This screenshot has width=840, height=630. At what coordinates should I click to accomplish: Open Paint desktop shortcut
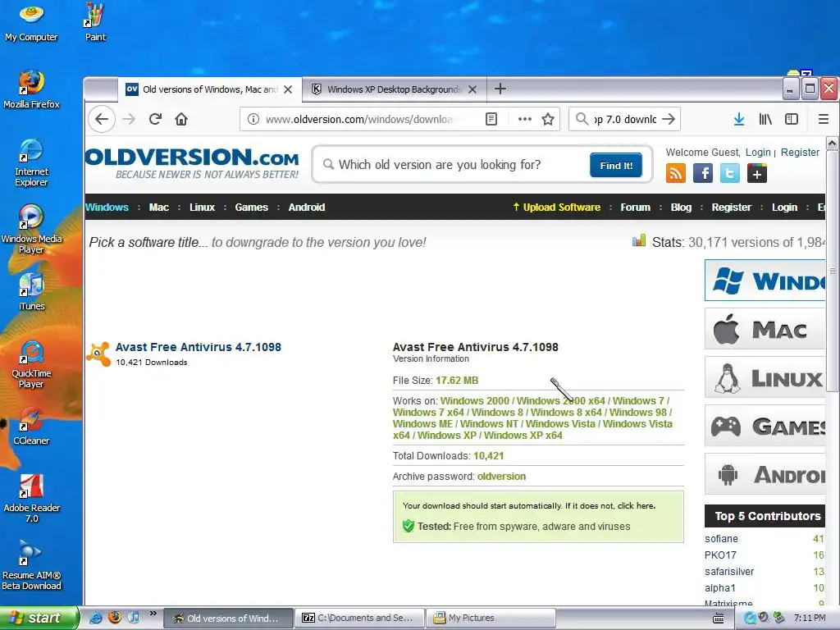(x=95, y=24)
